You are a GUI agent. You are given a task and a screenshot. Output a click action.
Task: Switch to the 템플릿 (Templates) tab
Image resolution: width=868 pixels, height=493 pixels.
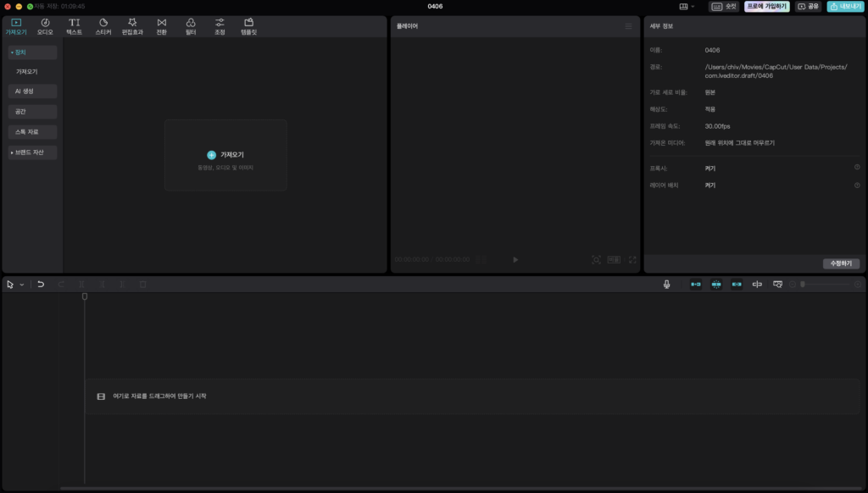(x=248, y=26)
